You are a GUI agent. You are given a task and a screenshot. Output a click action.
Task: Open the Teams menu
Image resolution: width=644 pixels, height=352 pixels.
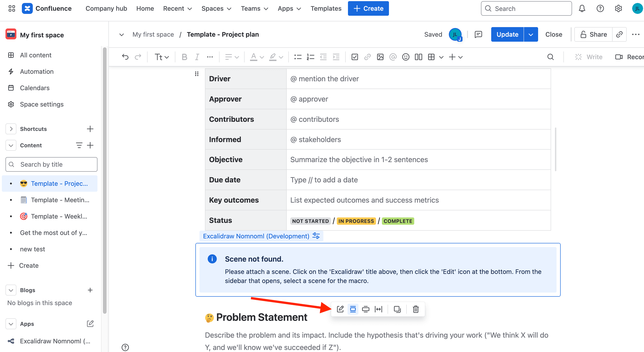[255, 8]
